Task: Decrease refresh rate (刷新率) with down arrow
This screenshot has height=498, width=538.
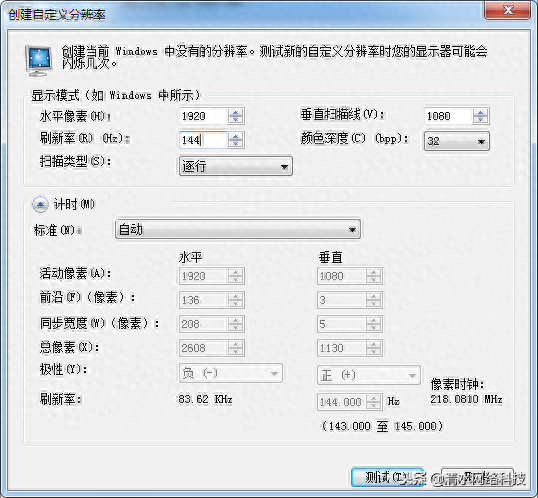Action: [x=235, y=143]
